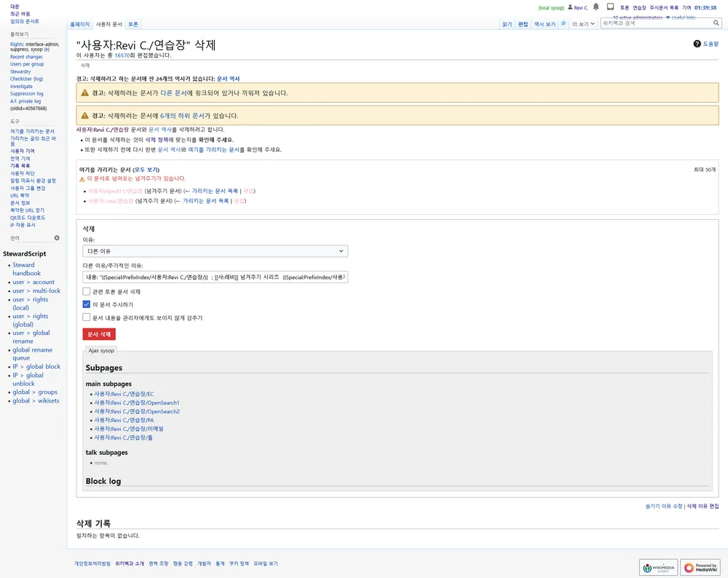The height and width of the screenshot is (578, 728).
Task: Open 'QR코드 다운로드' tool link
Action: tap(28, 218)
